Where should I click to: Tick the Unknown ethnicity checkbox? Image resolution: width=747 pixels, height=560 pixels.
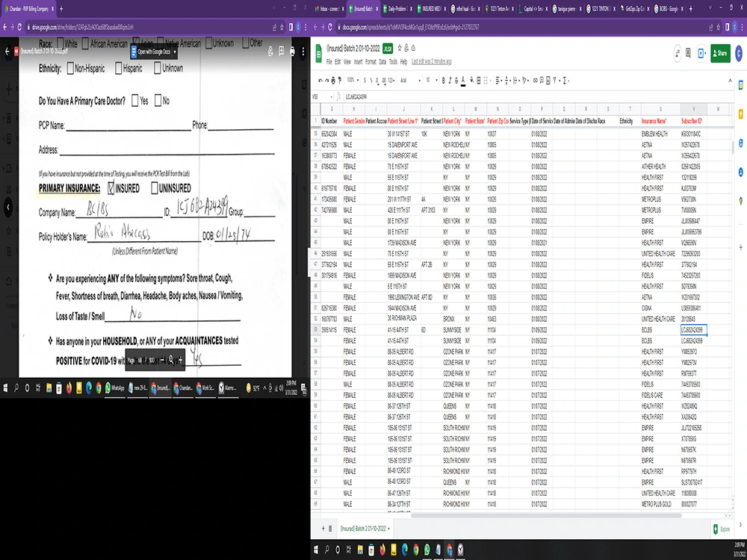(157, 69)
